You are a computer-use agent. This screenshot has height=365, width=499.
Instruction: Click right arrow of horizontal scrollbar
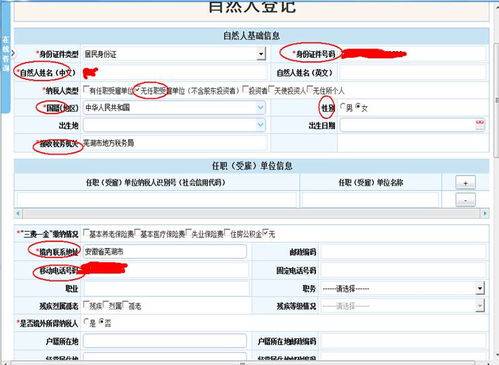pyautogui.click(x=485, y=213)
